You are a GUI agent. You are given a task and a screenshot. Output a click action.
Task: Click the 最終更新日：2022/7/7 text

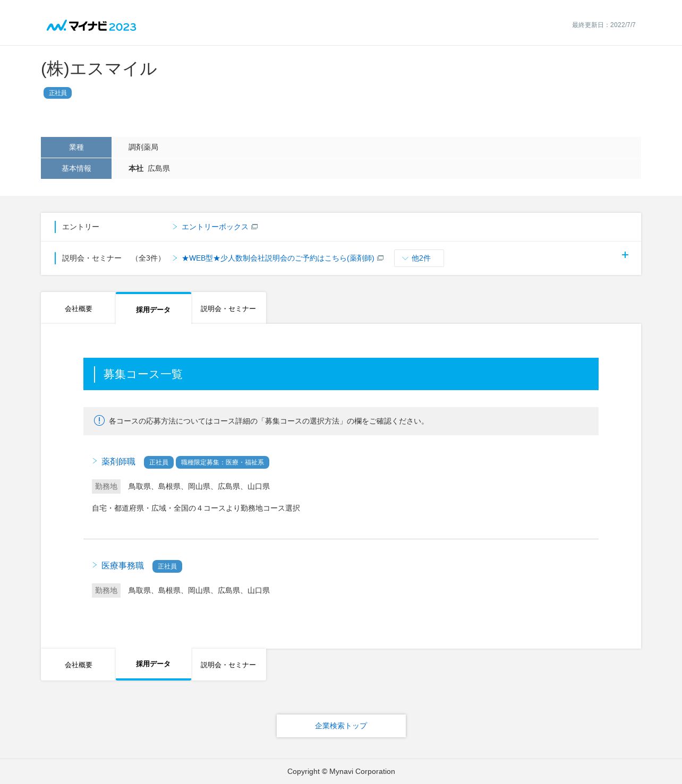click(603, 25)
